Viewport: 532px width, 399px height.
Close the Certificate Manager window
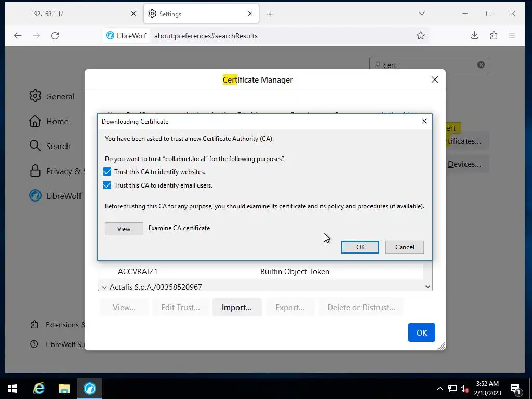click(x=435, y=79)
